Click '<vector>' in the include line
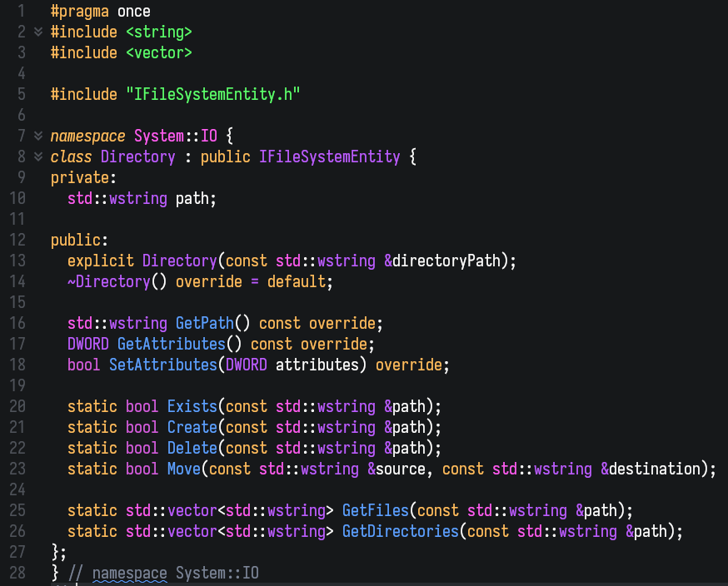 (x=159, y=53)
